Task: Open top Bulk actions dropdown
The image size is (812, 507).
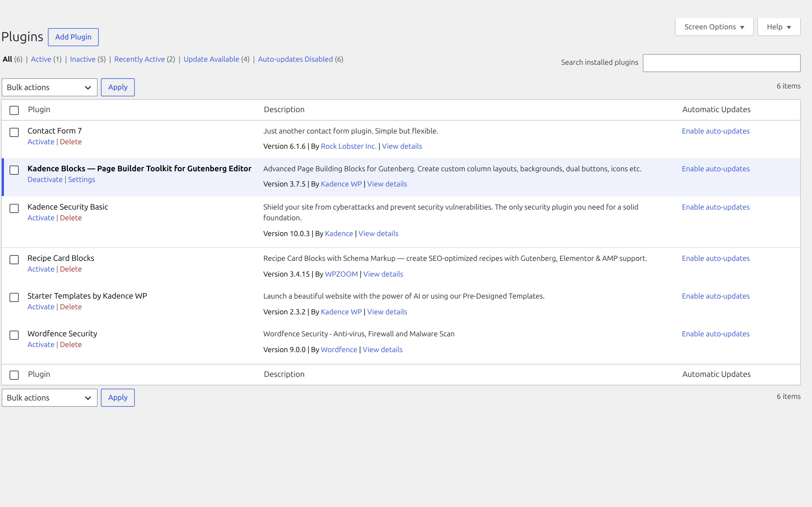Action: [x=50, y=87]
